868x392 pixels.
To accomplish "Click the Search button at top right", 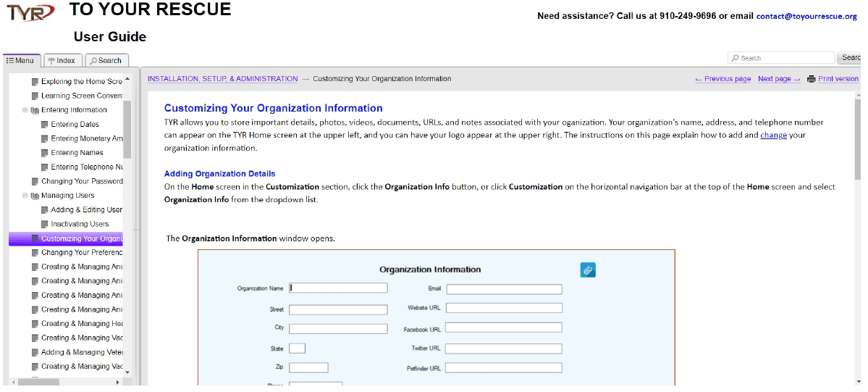I will (850, 58).
